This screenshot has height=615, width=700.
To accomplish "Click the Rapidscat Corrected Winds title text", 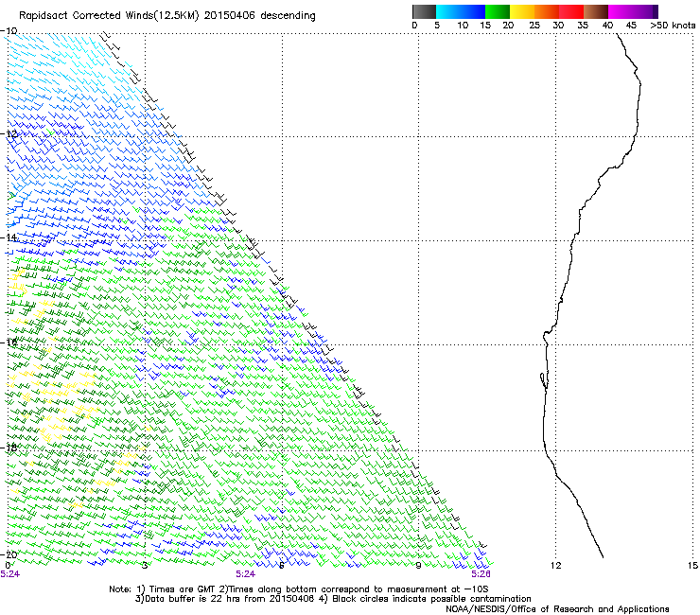I will pyautogui.click(x=167, y=16).
